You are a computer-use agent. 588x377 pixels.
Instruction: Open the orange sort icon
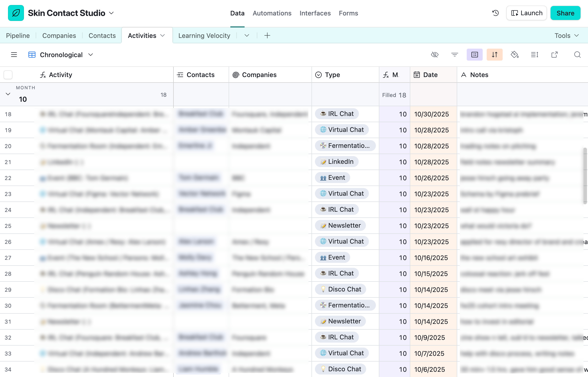[x=495, y=55]
